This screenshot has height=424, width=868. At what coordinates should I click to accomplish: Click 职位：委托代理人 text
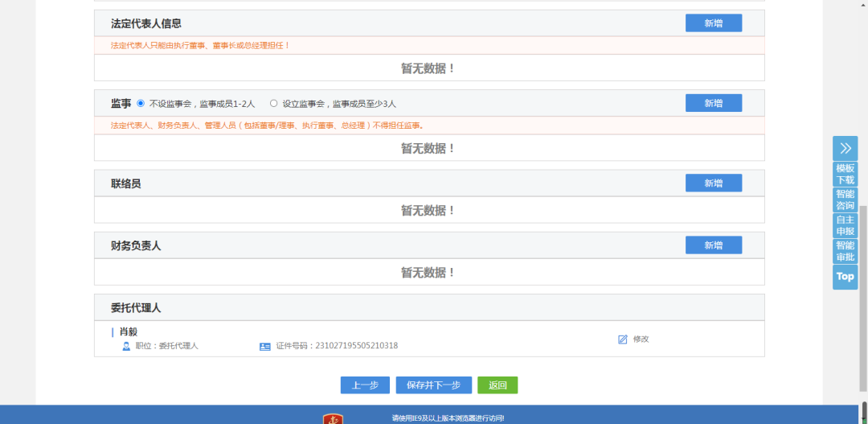tap(166, 346)
